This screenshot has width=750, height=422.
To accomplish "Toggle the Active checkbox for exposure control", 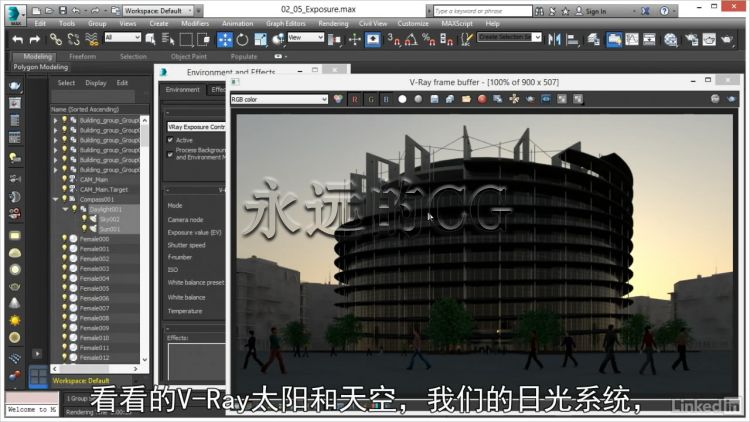I will point(170,140).
